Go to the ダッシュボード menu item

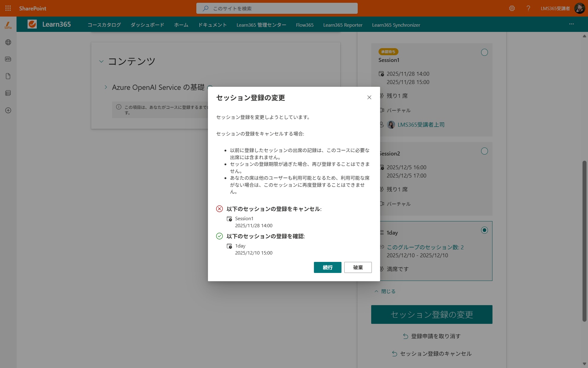(x=147, y=25)
